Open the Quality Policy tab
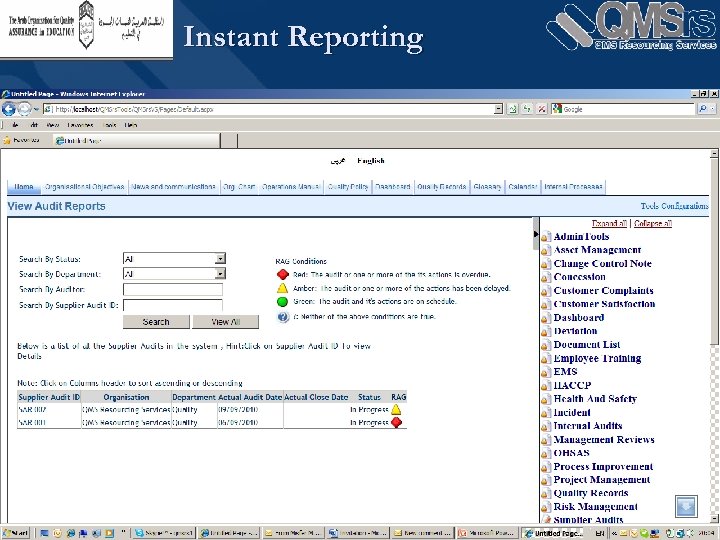Viewport: 720px width, 540px height. (348, 187)
